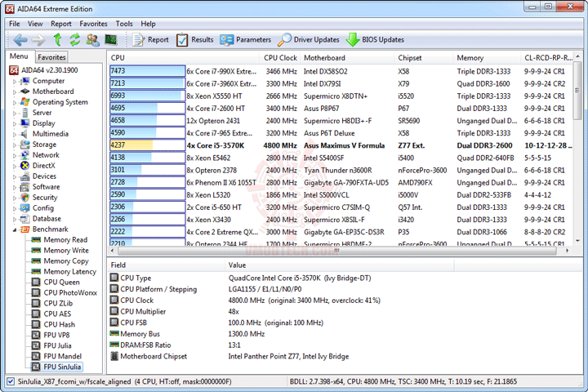Expand the Display tree node
The width and height of the screenshot is (588, 392).
[15, 123]
